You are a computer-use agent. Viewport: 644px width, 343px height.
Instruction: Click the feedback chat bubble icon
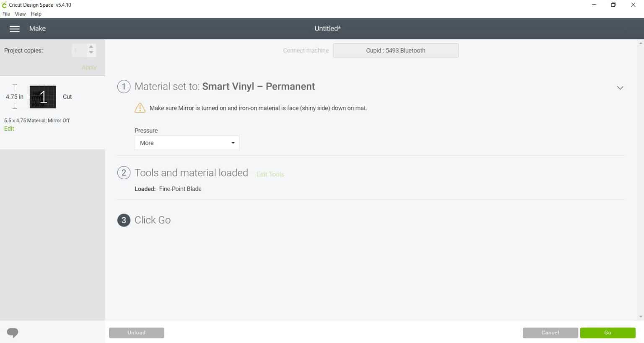pyautogui.click(x=13, y=333)
